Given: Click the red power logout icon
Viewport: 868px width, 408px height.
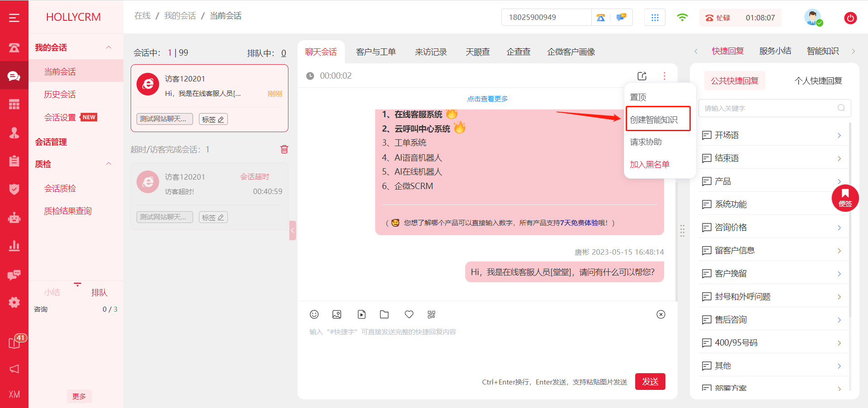Looking at the screenshot, I should pos(850,18).
